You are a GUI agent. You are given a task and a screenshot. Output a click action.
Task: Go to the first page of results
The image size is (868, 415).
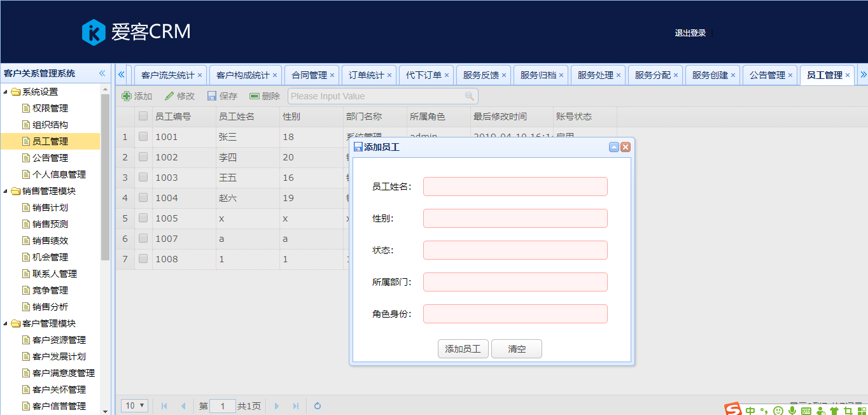(164, 406)
